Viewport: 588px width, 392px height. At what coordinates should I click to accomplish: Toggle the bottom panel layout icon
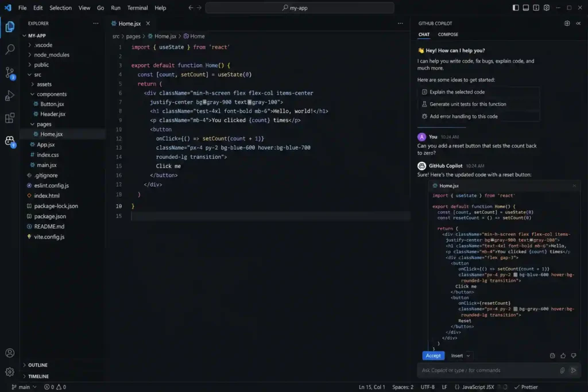(x=526, y=7)
